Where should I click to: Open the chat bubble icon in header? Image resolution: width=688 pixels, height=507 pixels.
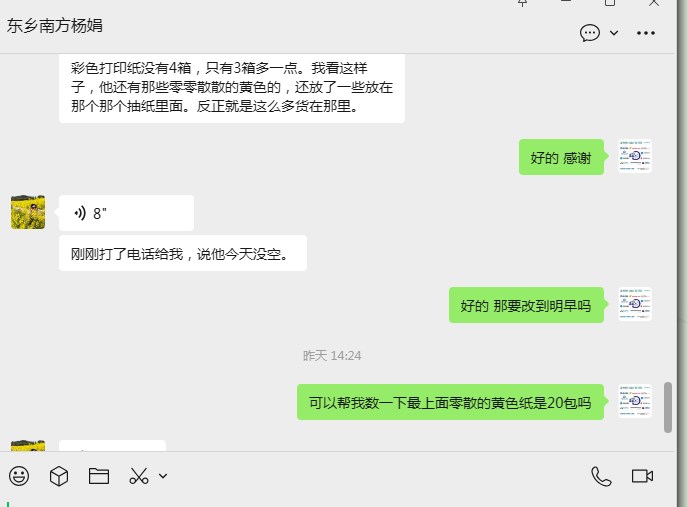coord(590,33)
